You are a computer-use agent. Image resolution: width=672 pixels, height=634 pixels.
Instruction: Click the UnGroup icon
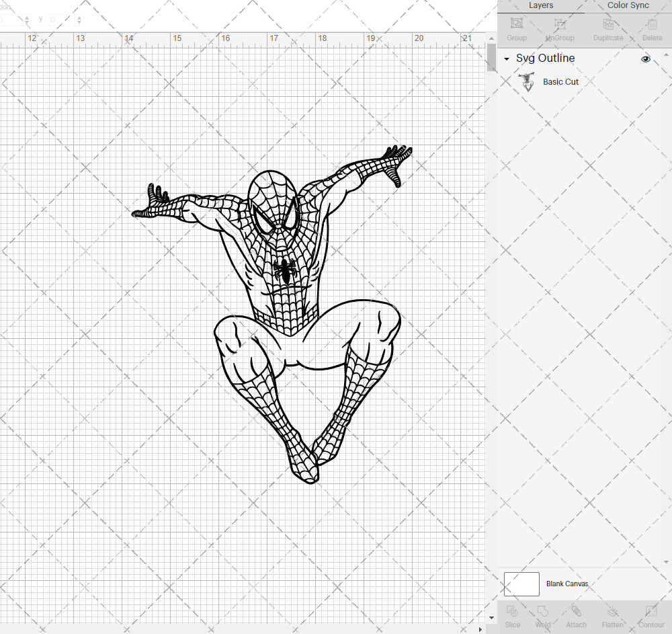coord(560,24)
